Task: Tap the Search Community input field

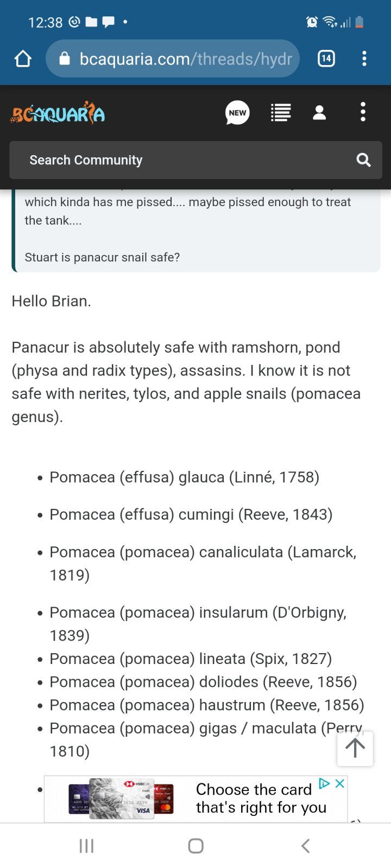Action: (185, 160)
